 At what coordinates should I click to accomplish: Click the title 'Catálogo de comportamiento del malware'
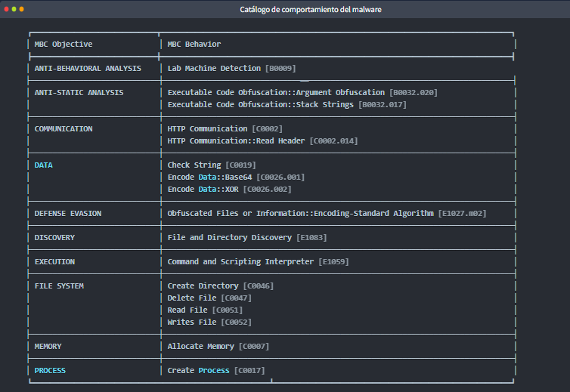[311, 10]
